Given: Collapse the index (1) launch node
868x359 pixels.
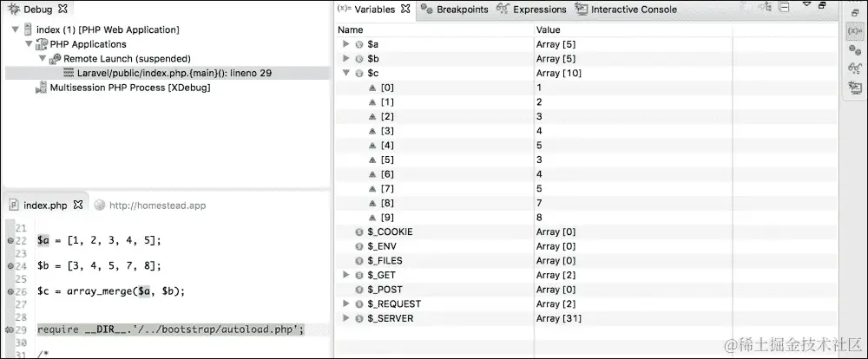Looking at the screenshot, I should coord(16,29).
